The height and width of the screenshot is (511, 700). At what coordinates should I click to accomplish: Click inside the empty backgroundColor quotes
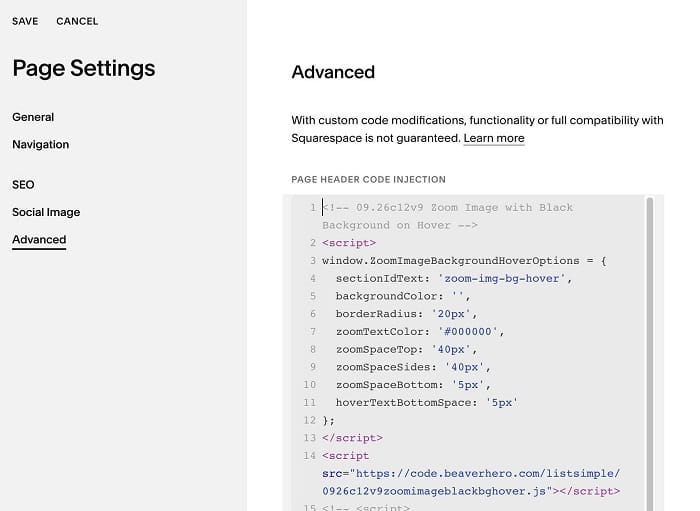point(458,296)
